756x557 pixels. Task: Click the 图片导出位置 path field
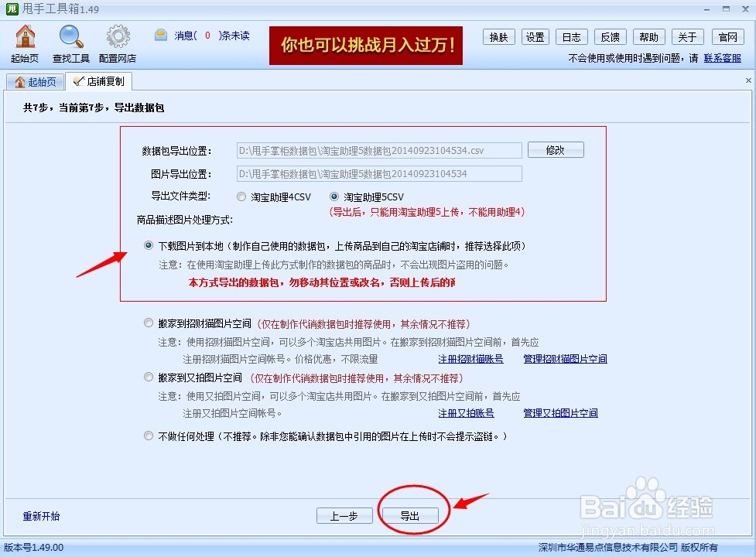(379, 173)
